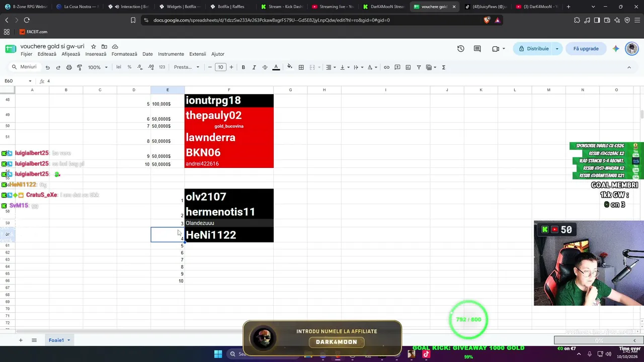The width and height of the screenshot is (644, 362).
Task: Star the vouchere gold si gw-uri document
Action: 93,47
